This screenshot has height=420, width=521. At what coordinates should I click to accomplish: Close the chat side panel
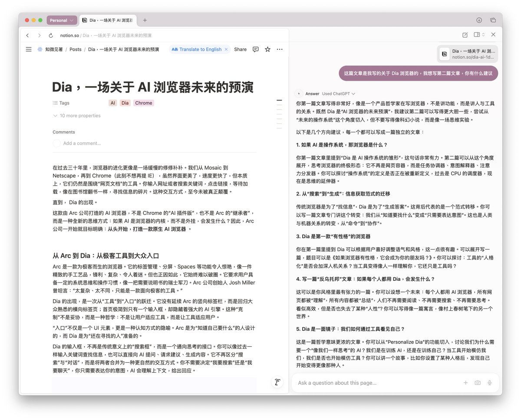pos(493,35)
